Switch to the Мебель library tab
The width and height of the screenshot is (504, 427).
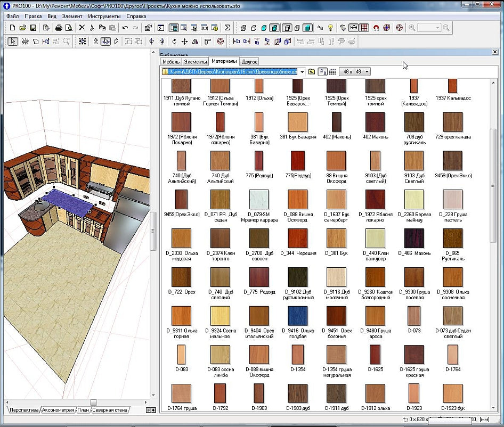tap(171, 62)
